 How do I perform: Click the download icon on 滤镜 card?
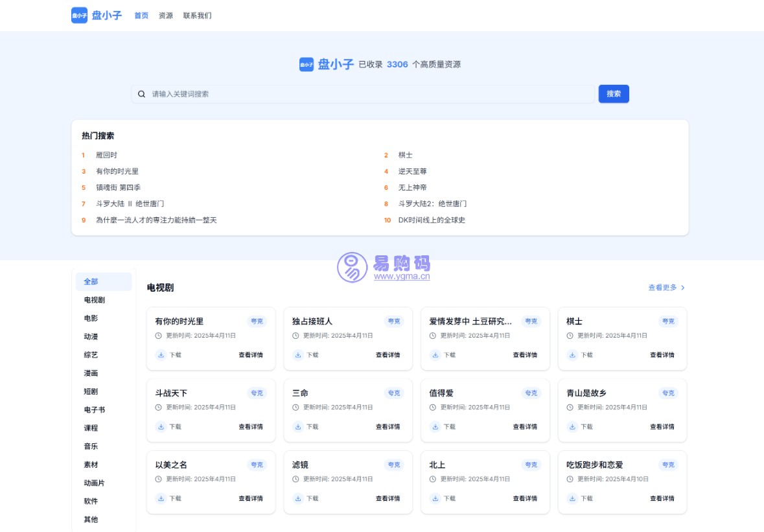click(298, 499)
